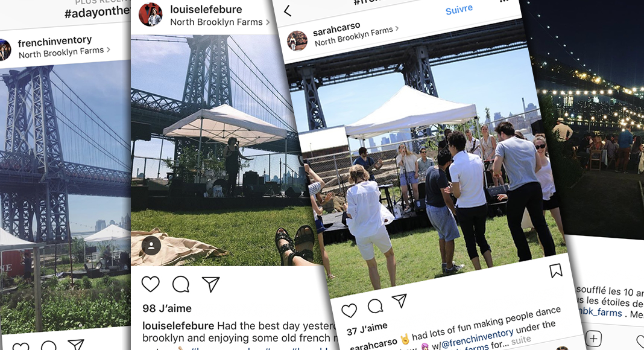Show tagged people on louiselefebure's photo
The width and height of the screenshot is (644, 350).
click(x=151, y=246)
